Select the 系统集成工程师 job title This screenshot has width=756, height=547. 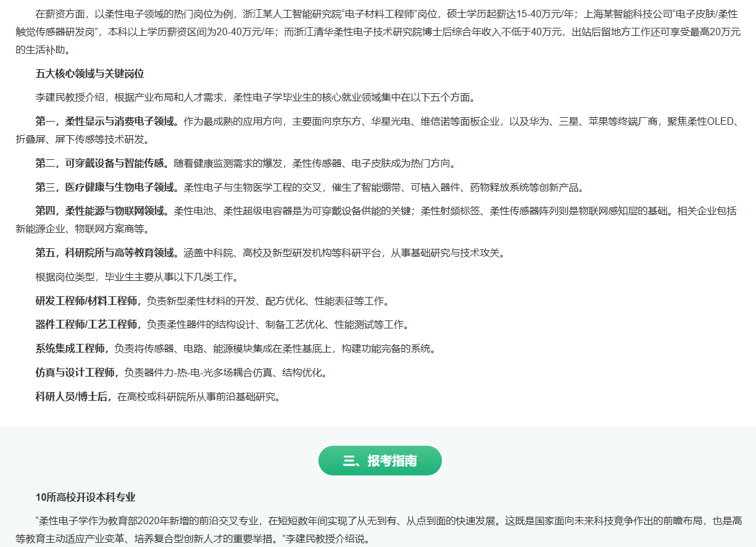[x=72, y=349]
